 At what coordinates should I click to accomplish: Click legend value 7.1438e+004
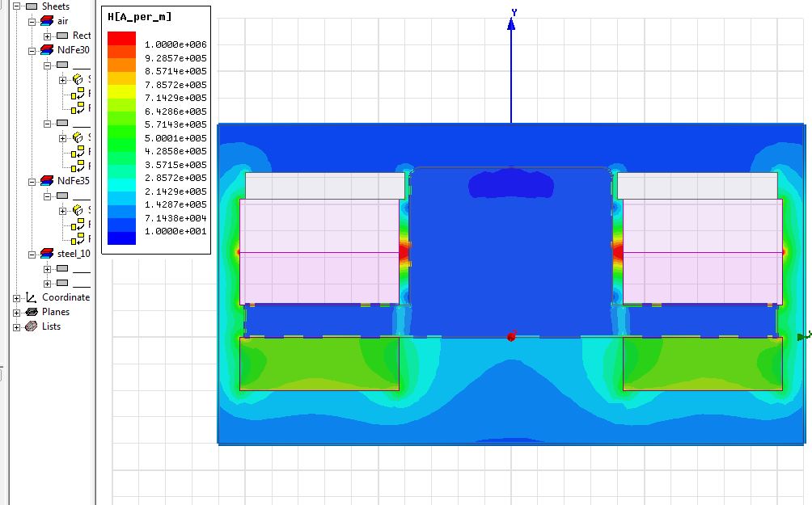coord(176,218)
